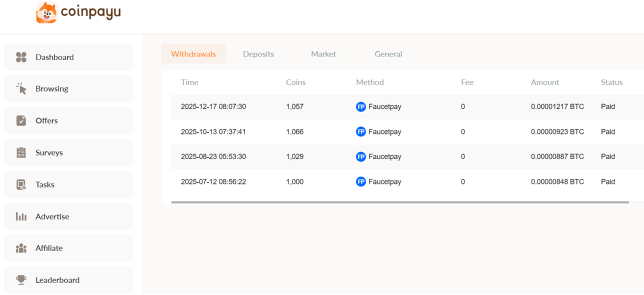The image size is (644, 295).
Task: Click the horizontal scrollbar below the table
Action: pos(399,202)
